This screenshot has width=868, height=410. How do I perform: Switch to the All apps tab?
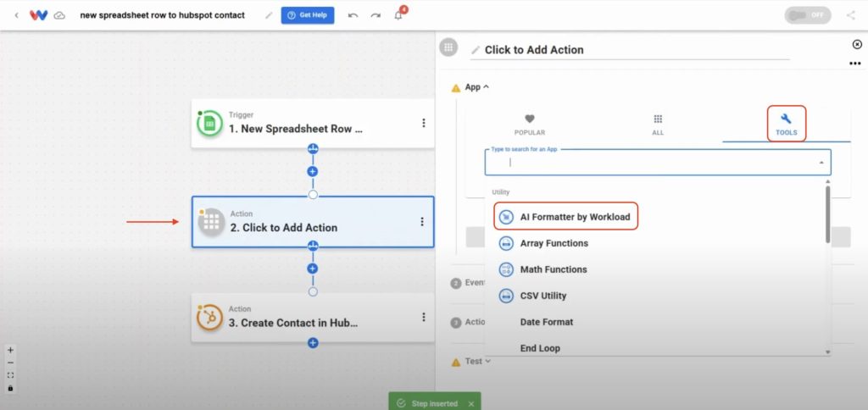click(x=658, y=125)
